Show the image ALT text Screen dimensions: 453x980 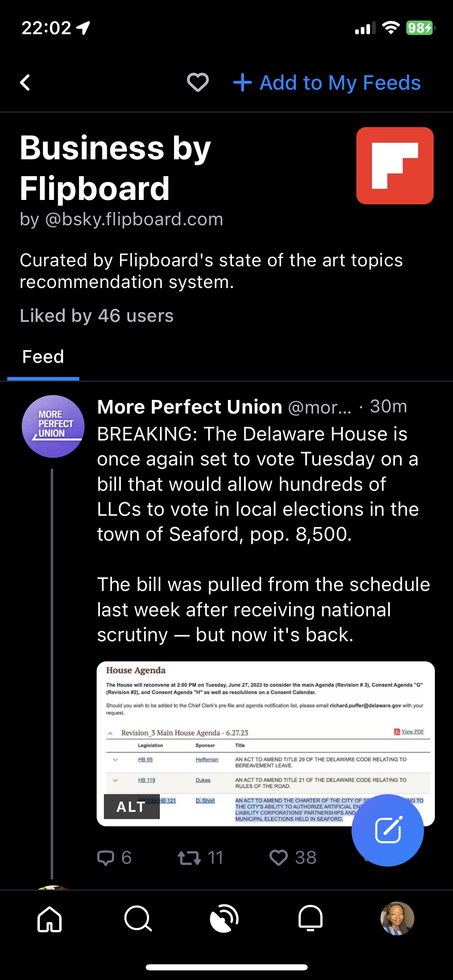point(131,807)
